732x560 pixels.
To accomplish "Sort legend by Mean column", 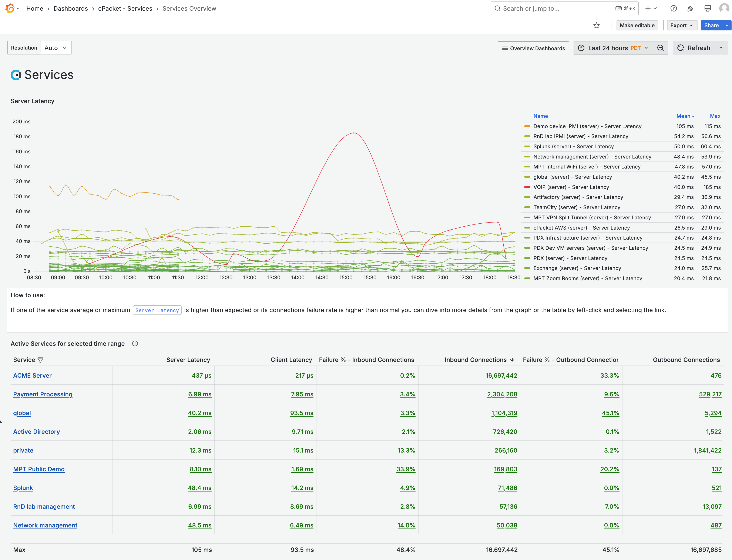I will [x=685, y=116].
